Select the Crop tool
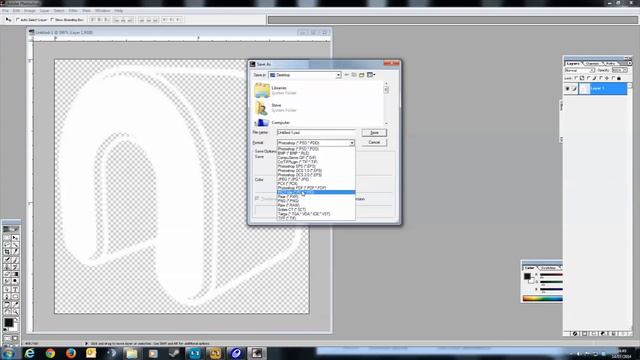 point(7,252)
